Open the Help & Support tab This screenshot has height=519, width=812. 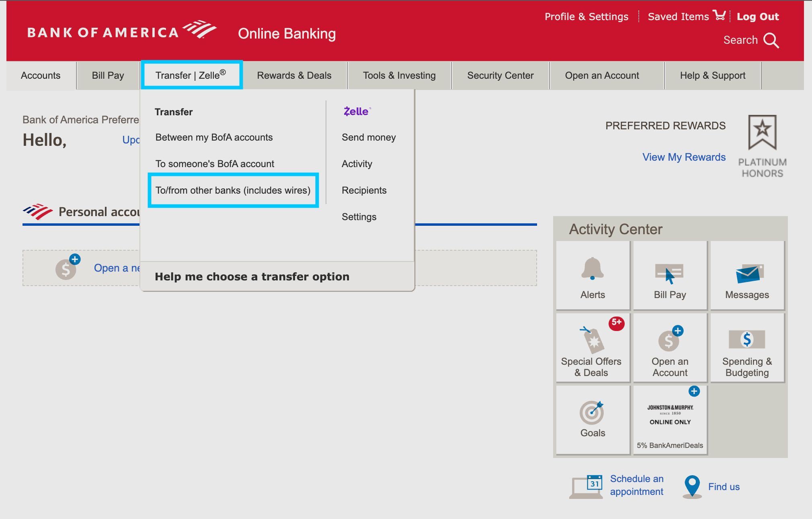coord(713,76)
